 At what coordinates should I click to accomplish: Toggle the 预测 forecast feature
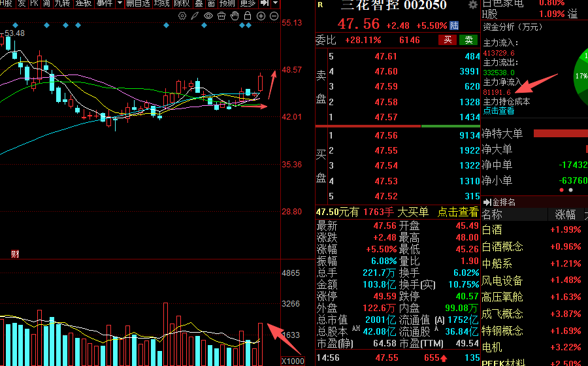[x=227, y=3]
